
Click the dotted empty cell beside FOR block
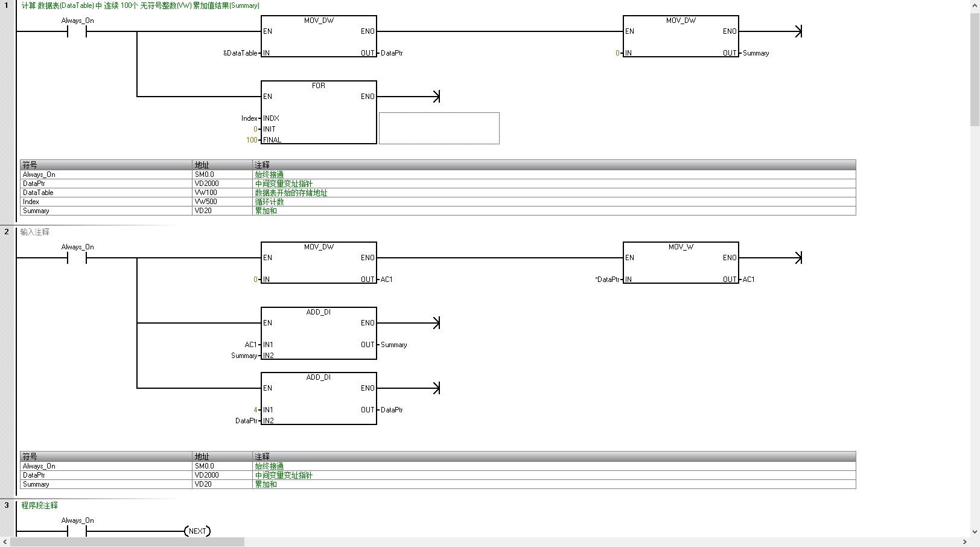pyautogui.click(x=439, y=128)
